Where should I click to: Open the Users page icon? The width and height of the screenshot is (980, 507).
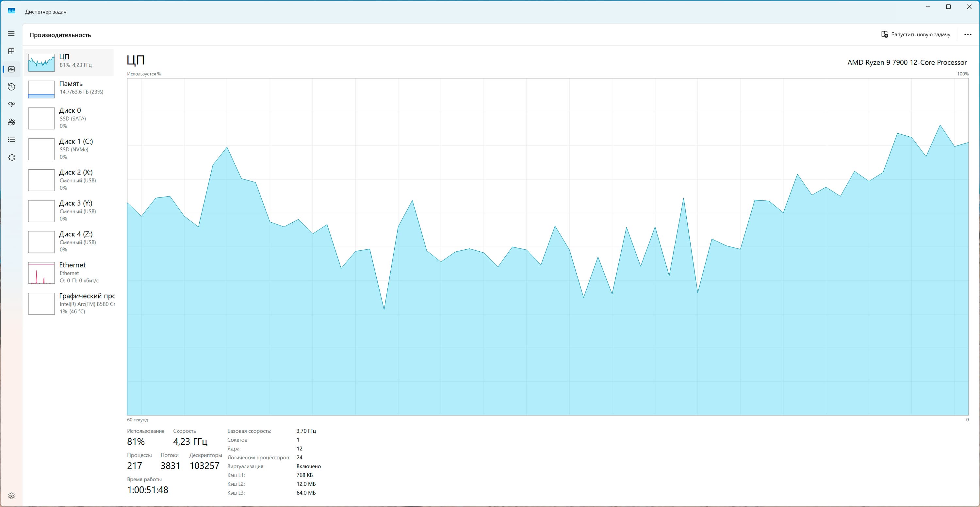(11, 122)
